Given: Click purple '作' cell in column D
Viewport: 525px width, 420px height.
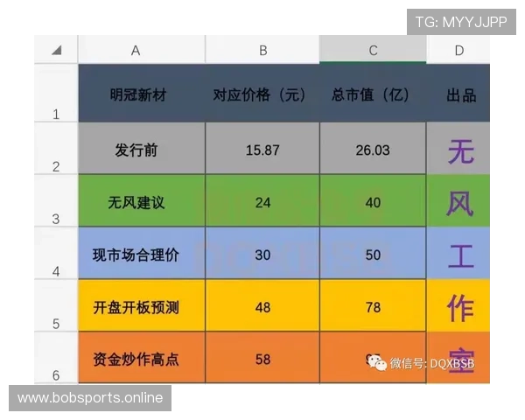Looking at the screenshot, I should click(458, 305).
